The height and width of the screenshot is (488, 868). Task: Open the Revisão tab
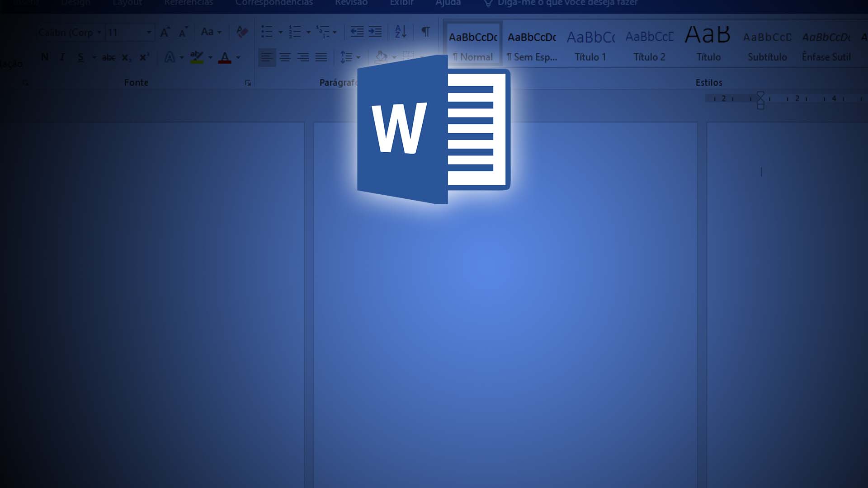(351, 3)
